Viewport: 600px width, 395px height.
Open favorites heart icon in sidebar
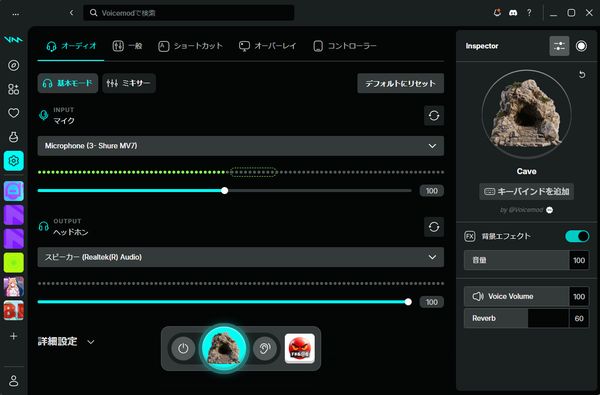(x=13, y=113)
